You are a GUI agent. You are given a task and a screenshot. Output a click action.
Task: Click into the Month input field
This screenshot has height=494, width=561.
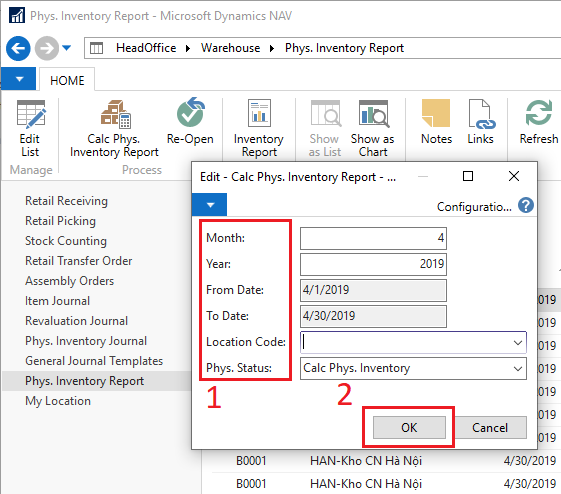pyautogui.click(x=373, y=238)
